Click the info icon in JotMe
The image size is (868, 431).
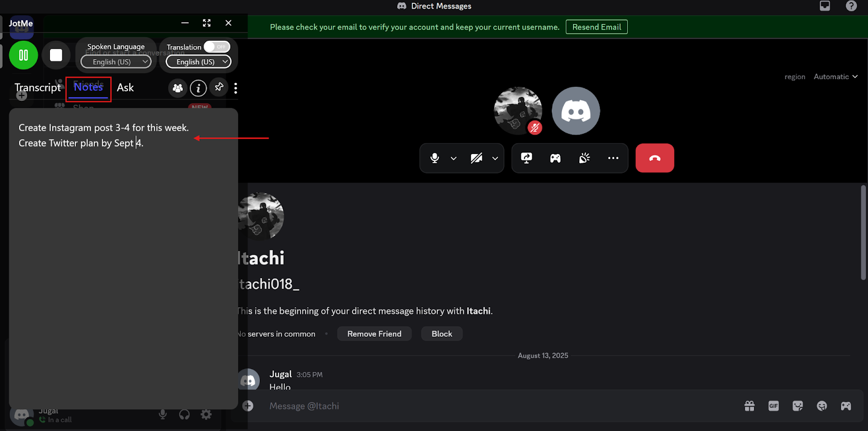[199, 88]
